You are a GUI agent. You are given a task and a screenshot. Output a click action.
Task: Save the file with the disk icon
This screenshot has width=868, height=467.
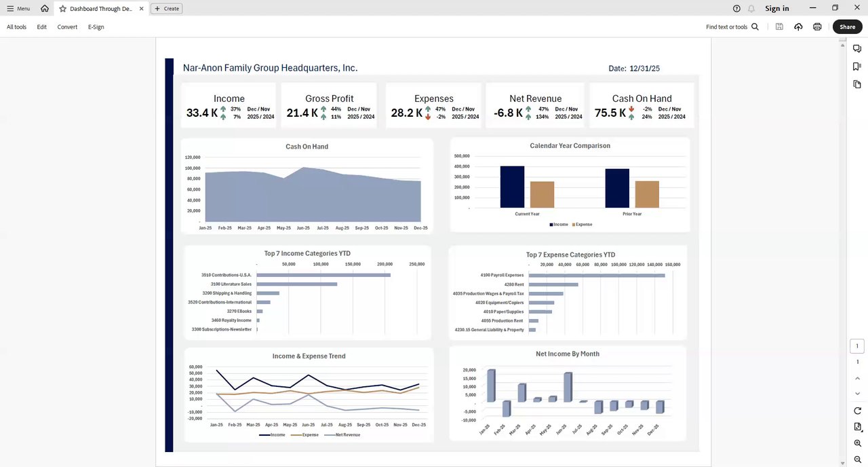(x=779, y=27)
